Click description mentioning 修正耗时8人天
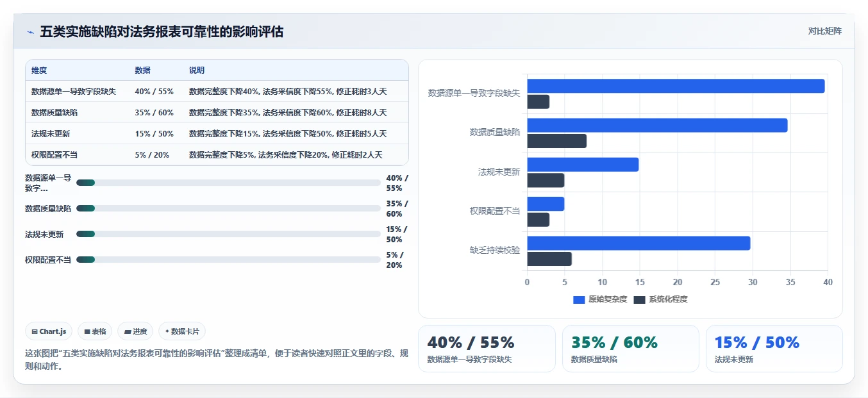This screenshot has height=398, width=868. [x=288, y=112]
